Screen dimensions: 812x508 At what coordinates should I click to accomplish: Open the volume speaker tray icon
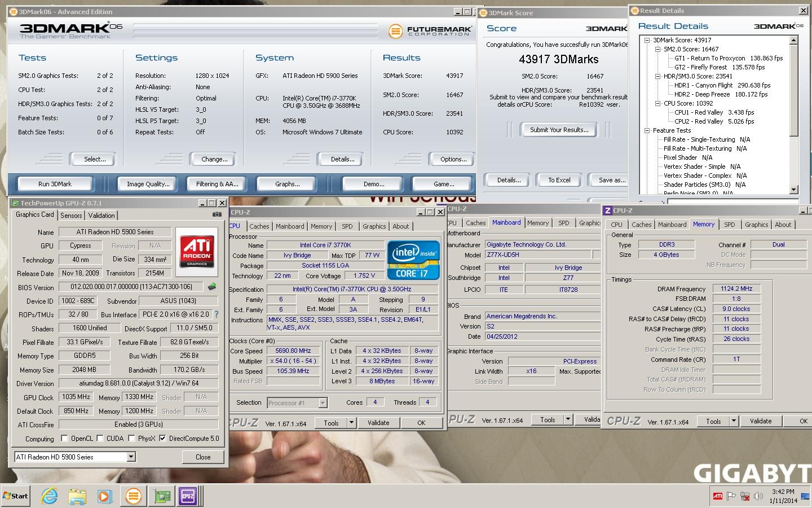click(x=758, y=496)
